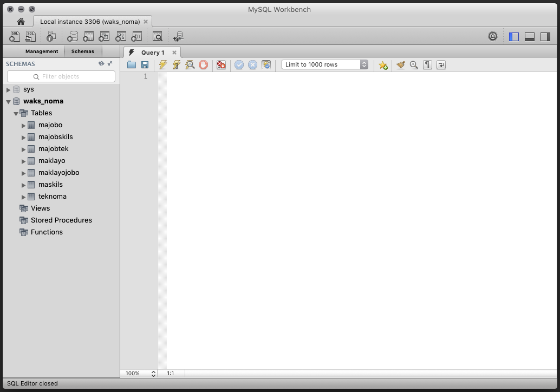The width and height of the screenshot is (560, 392).
Task: Save snippet with star icon
Action: (383, 65)
